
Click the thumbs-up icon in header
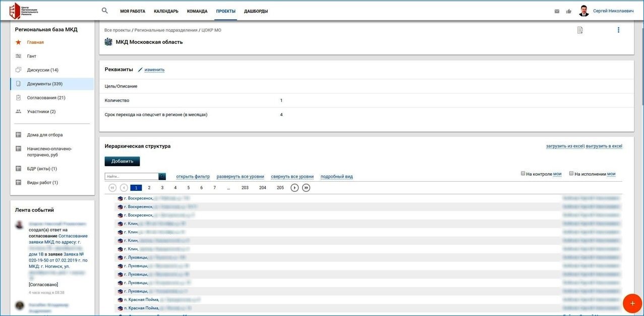[569, 11]
